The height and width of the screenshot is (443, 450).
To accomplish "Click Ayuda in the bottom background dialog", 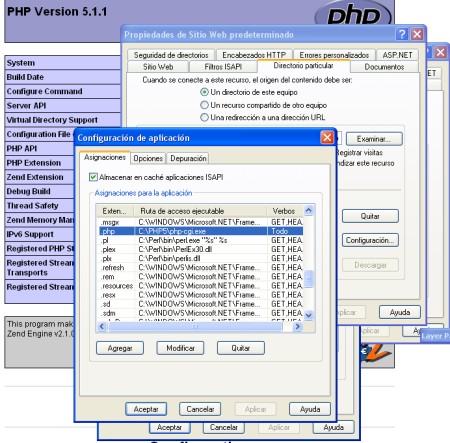I will click(x=333, y=427).
